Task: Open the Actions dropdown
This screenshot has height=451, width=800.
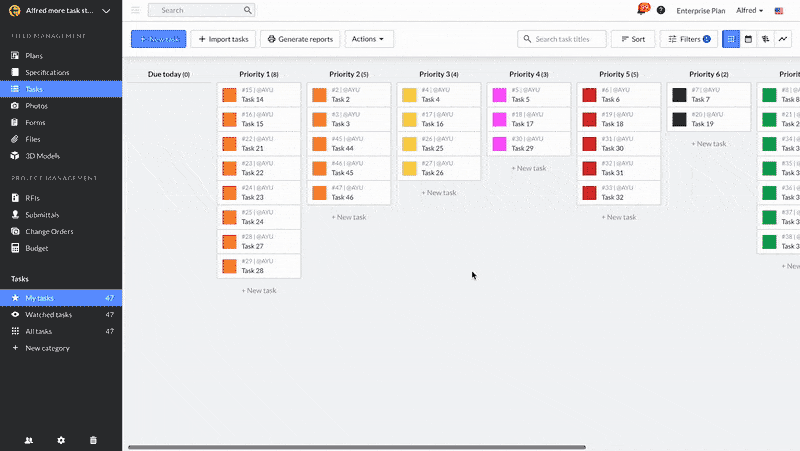Action: point(369,39)
